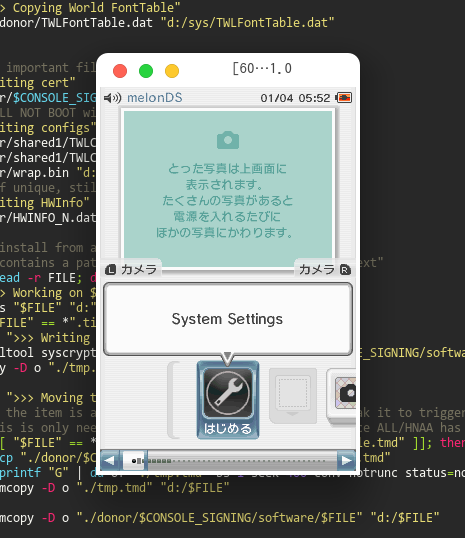Click the green window button

pyautogui.click(x=146, y=71)
